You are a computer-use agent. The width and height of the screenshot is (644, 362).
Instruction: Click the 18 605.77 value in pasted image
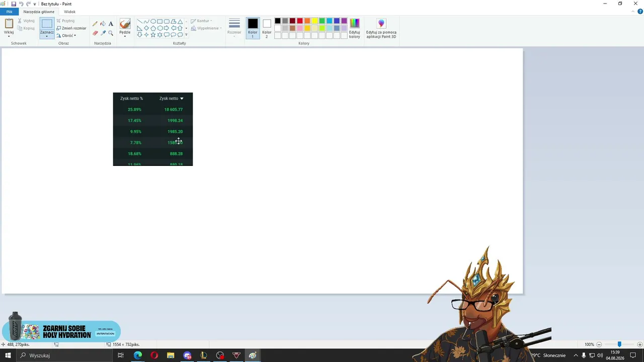(174, 110)
